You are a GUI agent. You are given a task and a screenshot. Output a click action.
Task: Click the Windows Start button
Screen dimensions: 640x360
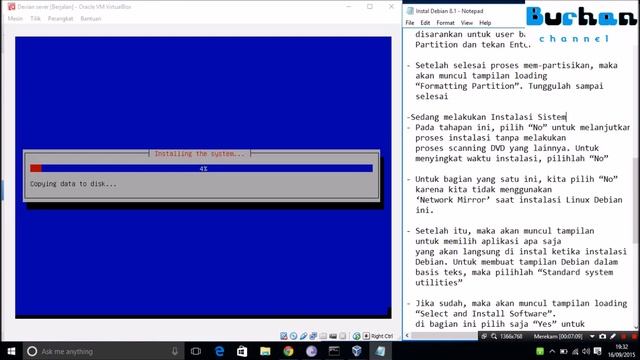pyautogui.click(x=11, y=351)
